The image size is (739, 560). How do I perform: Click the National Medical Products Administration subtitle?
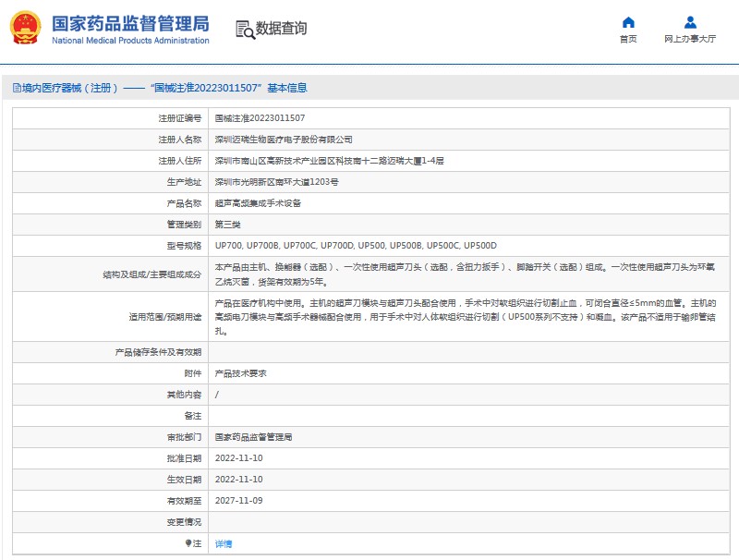tap(130, 42)
